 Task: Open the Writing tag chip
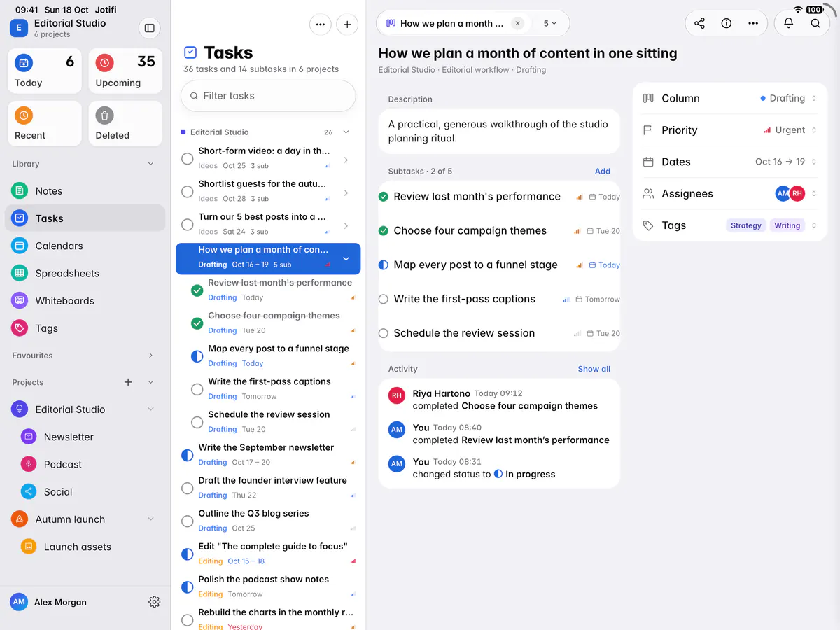787,225
